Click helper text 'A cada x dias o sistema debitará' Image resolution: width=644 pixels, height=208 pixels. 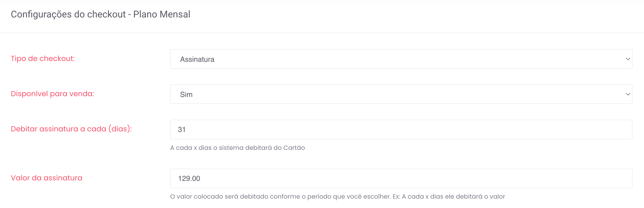pos(237,148)
